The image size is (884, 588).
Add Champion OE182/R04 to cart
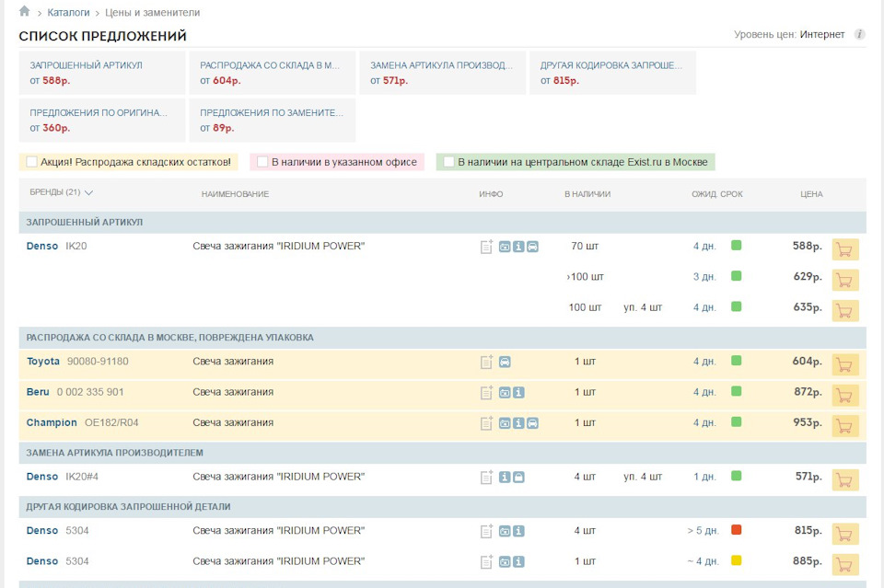click(x=845, y=426)
